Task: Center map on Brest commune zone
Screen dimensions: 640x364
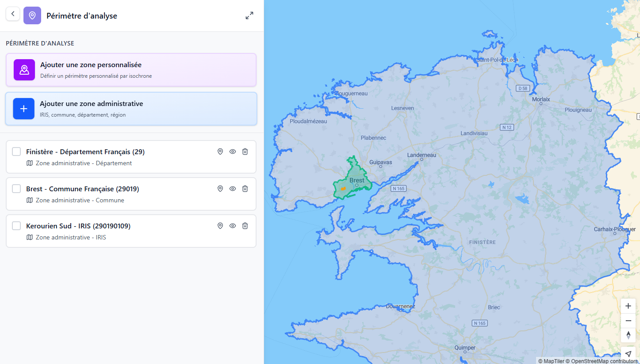Action: pyautogui.click(x=220, y=188)
